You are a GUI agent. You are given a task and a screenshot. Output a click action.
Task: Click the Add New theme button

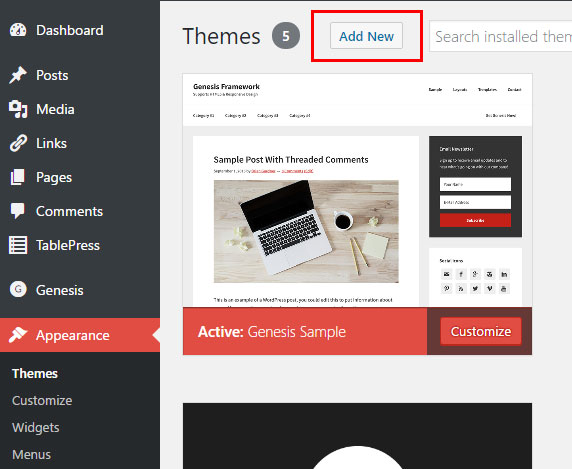(x=366, y=36)
